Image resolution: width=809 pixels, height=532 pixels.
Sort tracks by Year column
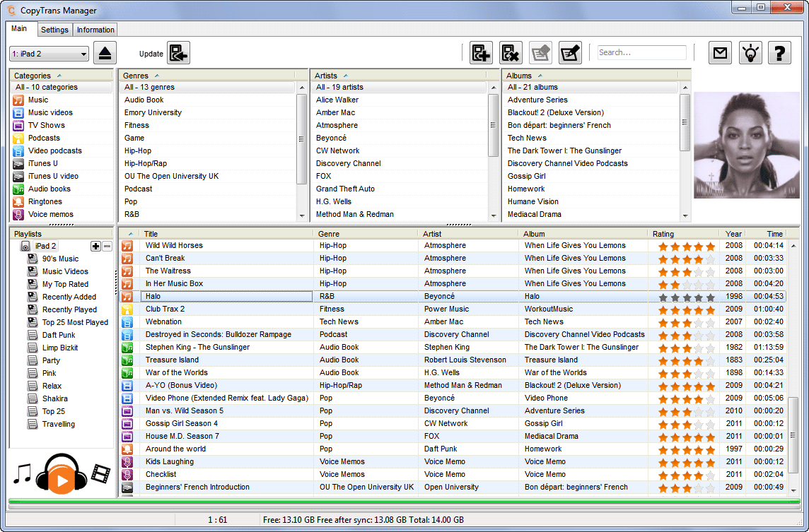click(733, 234)
